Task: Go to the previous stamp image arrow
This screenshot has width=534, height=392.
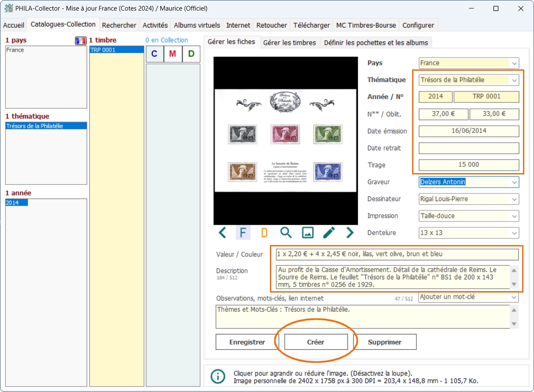Action: click(x=223, y=232)
